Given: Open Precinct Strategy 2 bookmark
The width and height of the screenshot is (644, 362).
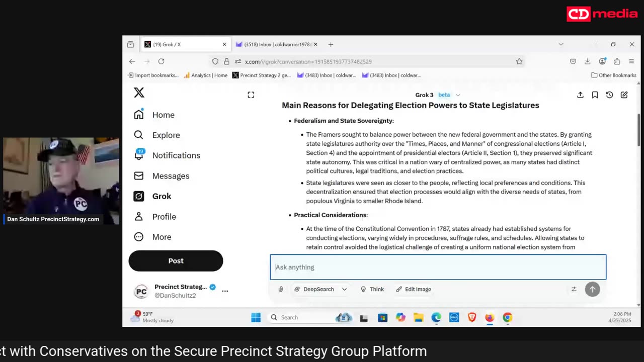Looking at the screenshot, I should 261,75.
